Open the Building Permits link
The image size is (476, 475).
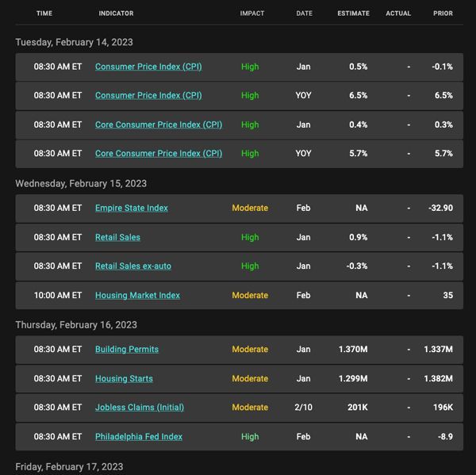tap(127, 350)
